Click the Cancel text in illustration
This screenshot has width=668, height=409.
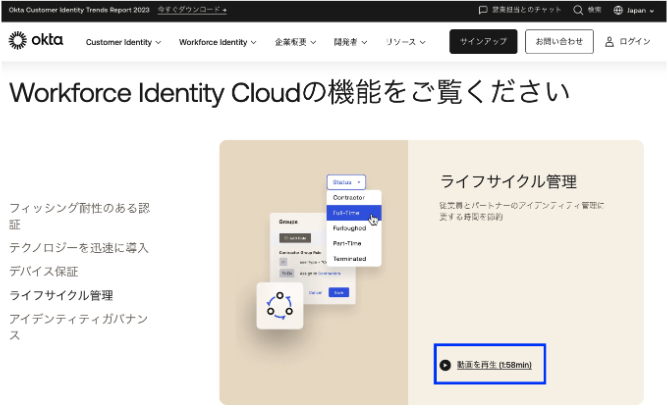[x=315, y=292]
